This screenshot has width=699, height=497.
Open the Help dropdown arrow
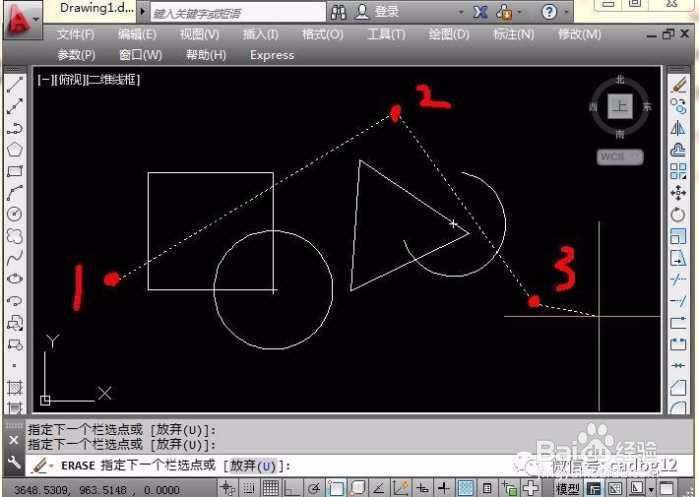coord(567,12)
